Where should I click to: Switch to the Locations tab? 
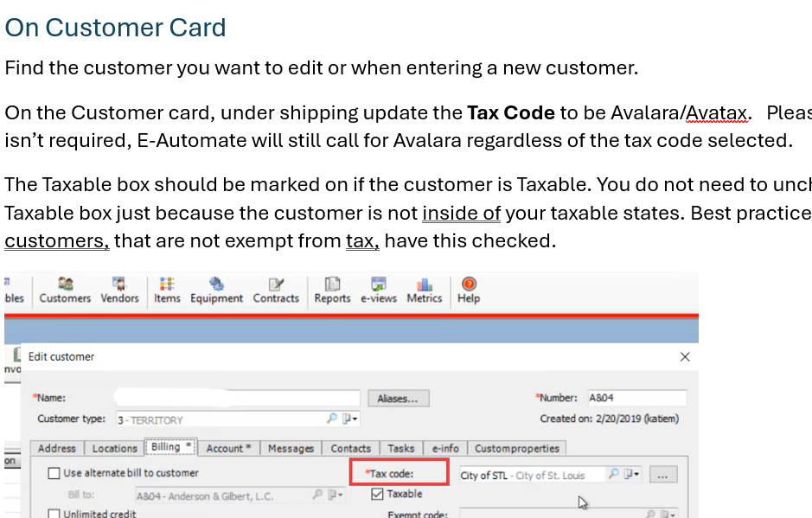(114, 448)
